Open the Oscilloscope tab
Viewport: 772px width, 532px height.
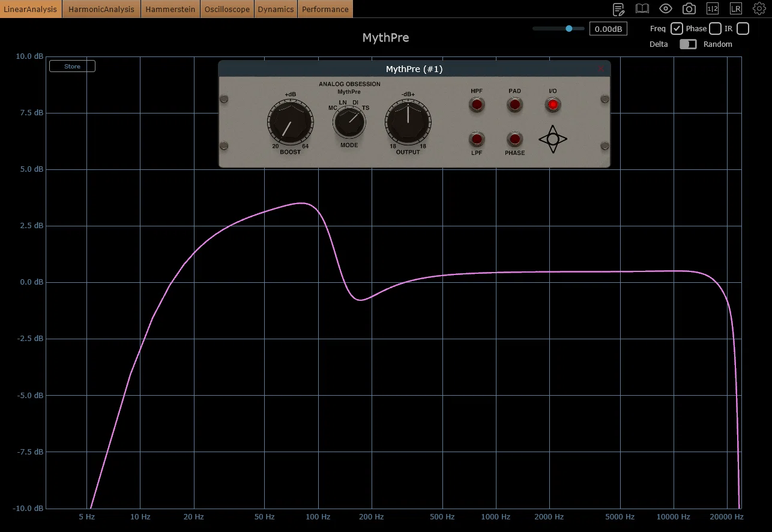click(x=228, y=9)
